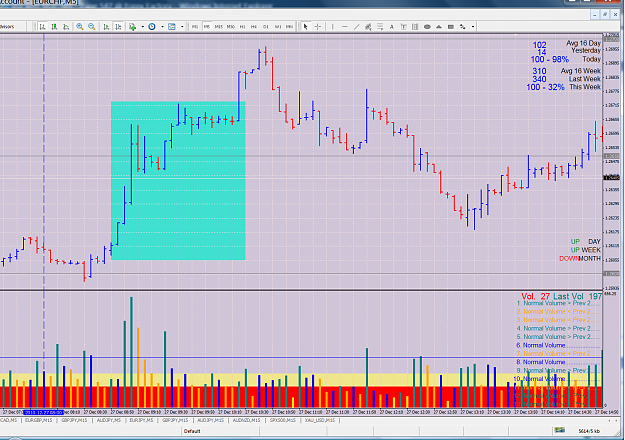Open the AUDNZD,M15 chart tab

pyautogui.click(x=246, y=420)
